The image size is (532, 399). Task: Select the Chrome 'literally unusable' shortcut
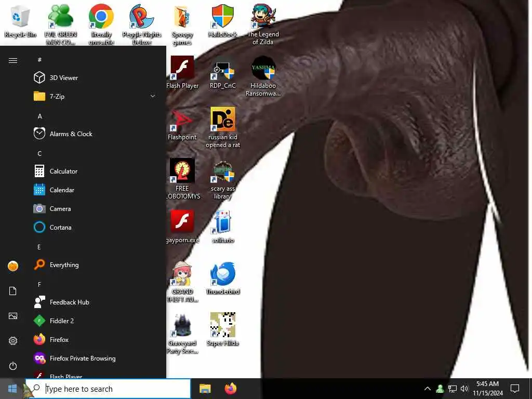(101, 24)
